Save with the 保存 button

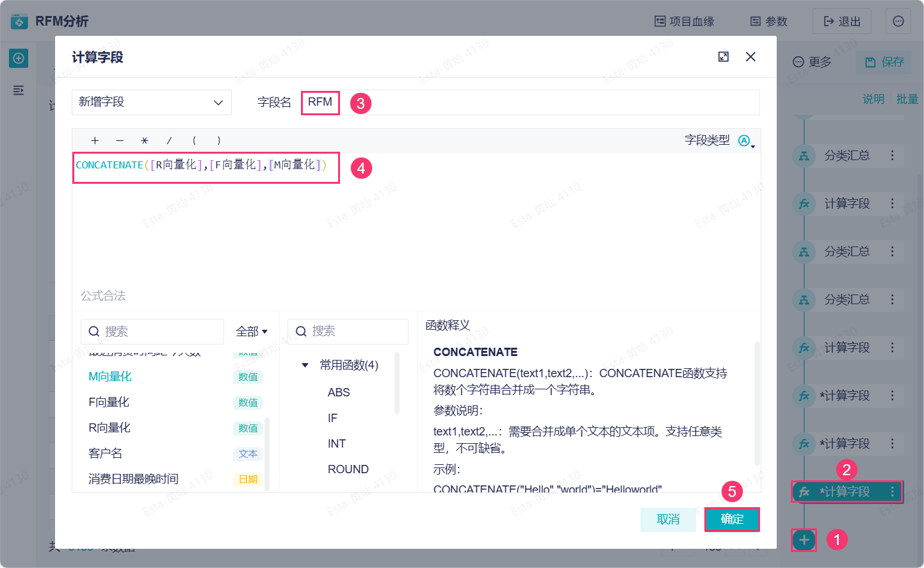pyautogui.click(x=884, y=62)
